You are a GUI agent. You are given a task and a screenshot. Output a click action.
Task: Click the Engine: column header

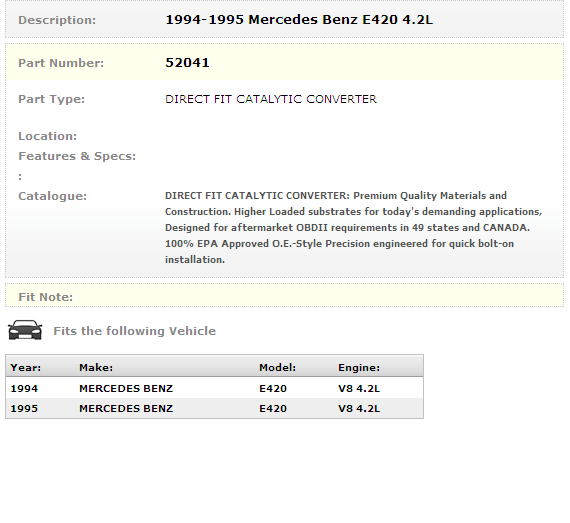point(359,368)
